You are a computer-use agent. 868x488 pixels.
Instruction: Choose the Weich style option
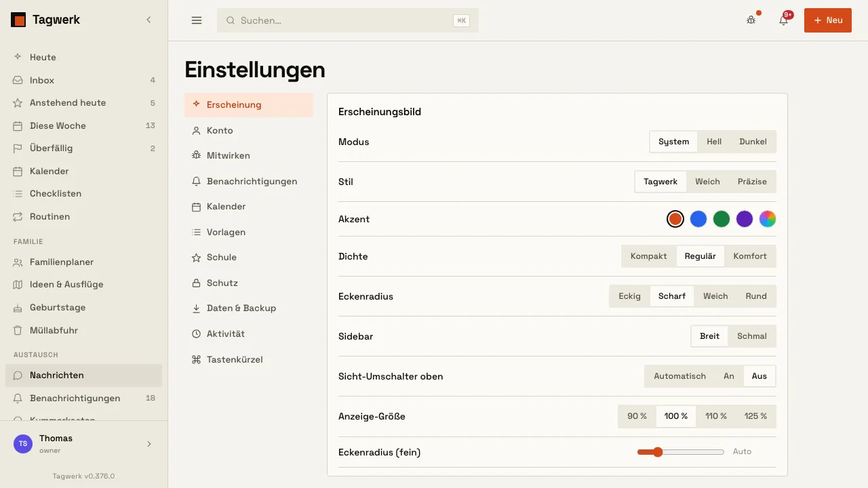[x=707, y=182]
